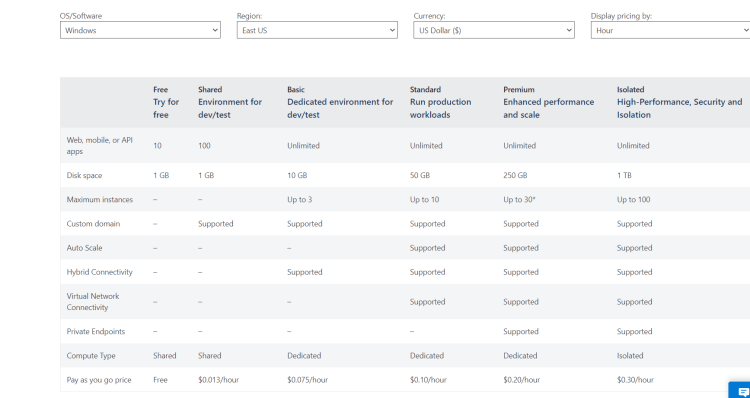Click the 'Free' pay as you go cell
The width and height of the screenshot is (750, 398).
point(160,380)
